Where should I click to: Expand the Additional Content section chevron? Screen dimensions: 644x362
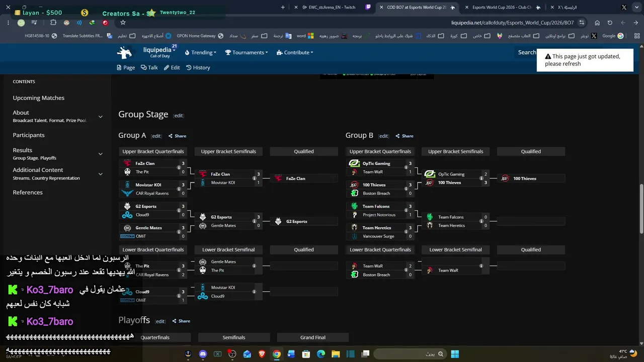(x=100, y=174)
